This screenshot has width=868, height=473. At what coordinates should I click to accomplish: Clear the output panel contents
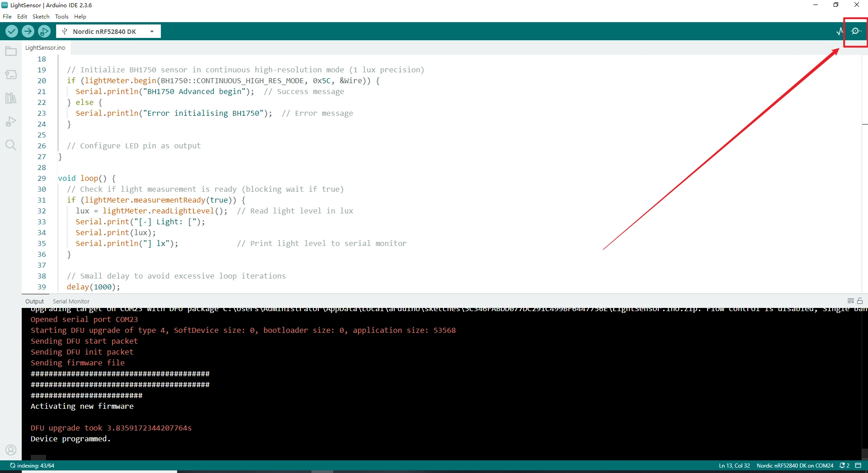click(x=850, y=301)
